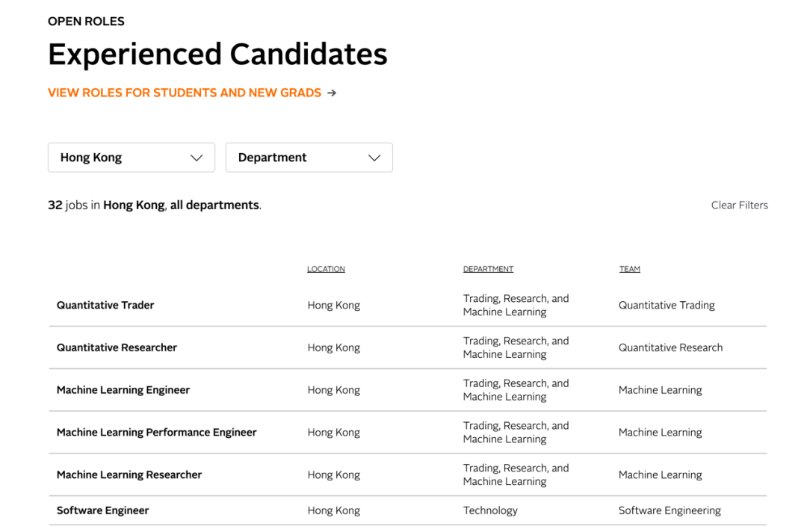
Task: Open the Hong Kong location dropdown
Action: click(x=131, y=158)
